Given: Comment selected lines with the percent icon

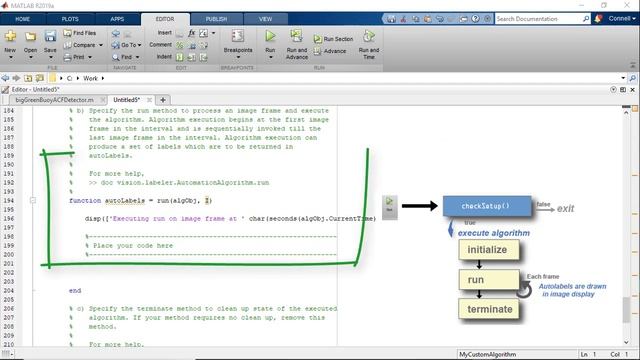Looking at the screenshot, I should tap(180, 45).
